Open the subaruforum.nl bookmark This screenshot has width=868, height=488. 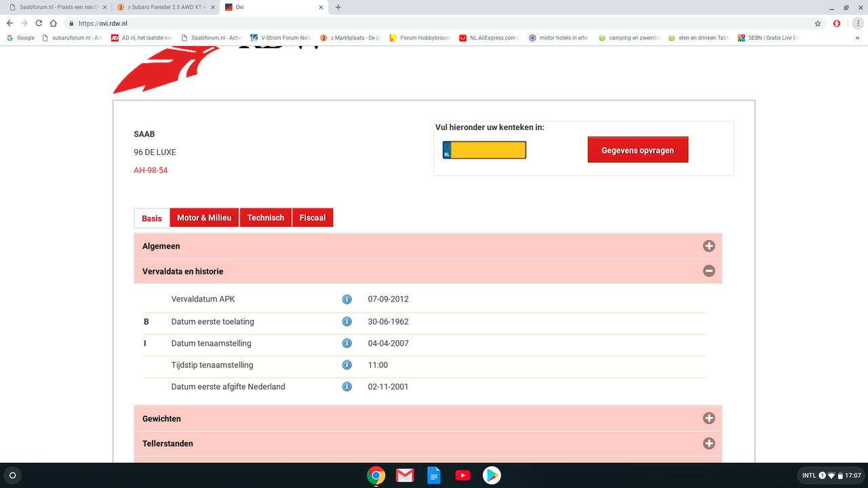(72, 38)
